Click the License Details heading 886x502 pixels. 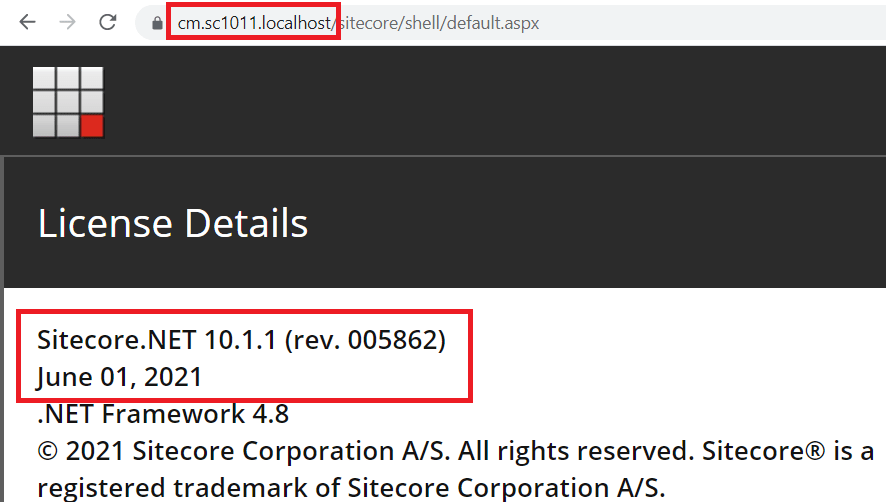pyautogui.click(x=172, y=223)
